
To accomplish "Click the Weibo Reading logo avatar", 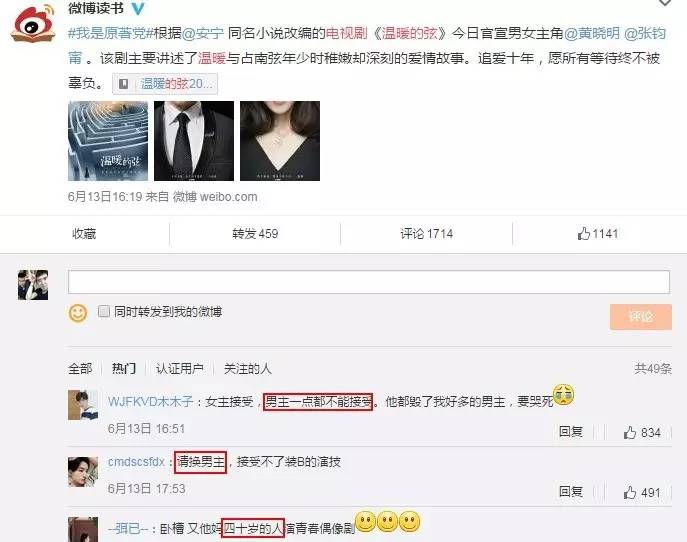I will [x=33, y=23].
